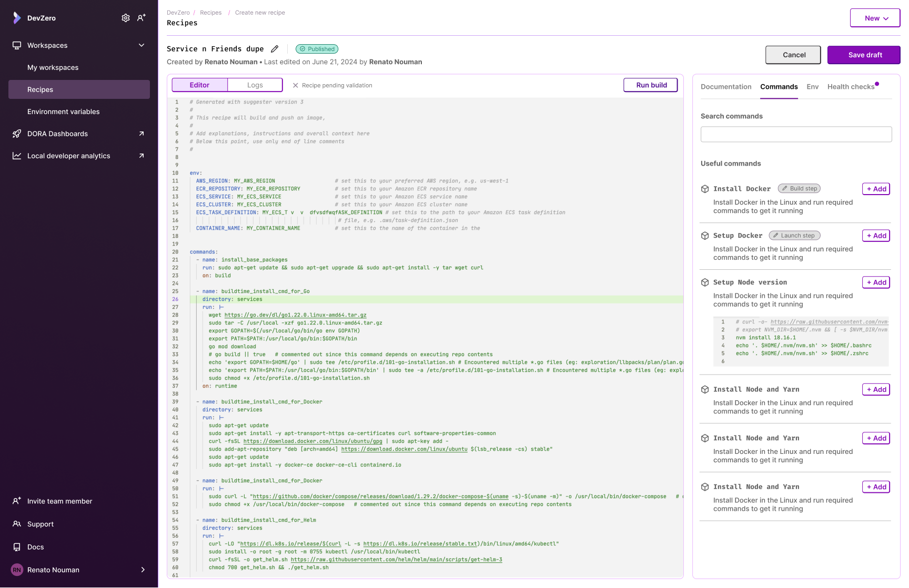Switch to the Logs tab
909x588 pixels.
point(255,85)
